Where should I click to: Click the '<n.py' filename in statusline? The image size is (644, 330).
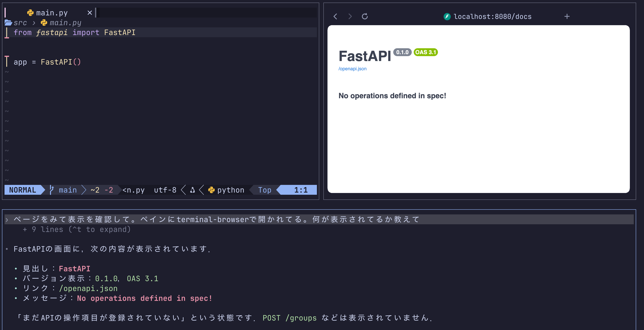click(x=133, y=190)
